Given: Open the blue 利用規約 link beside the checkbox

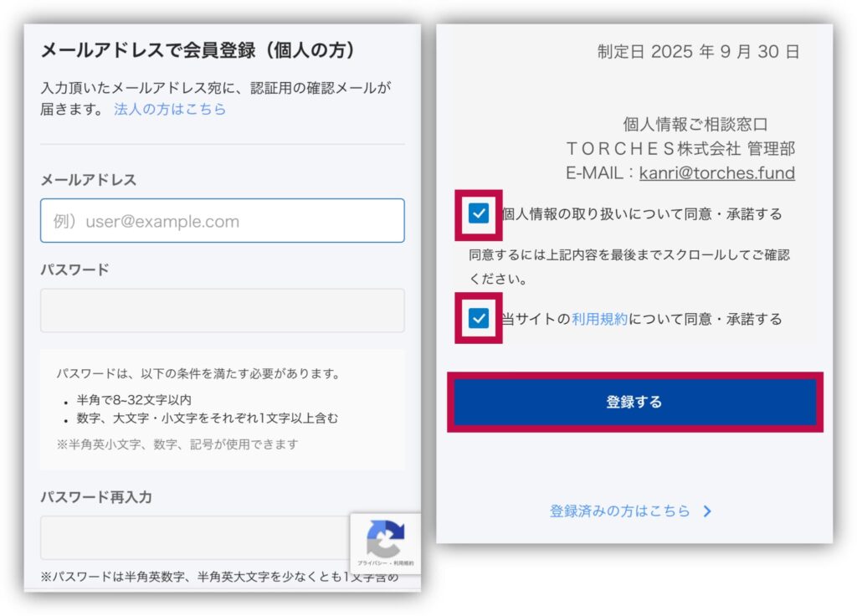Looking at the screenshot, I should (599, 319).
